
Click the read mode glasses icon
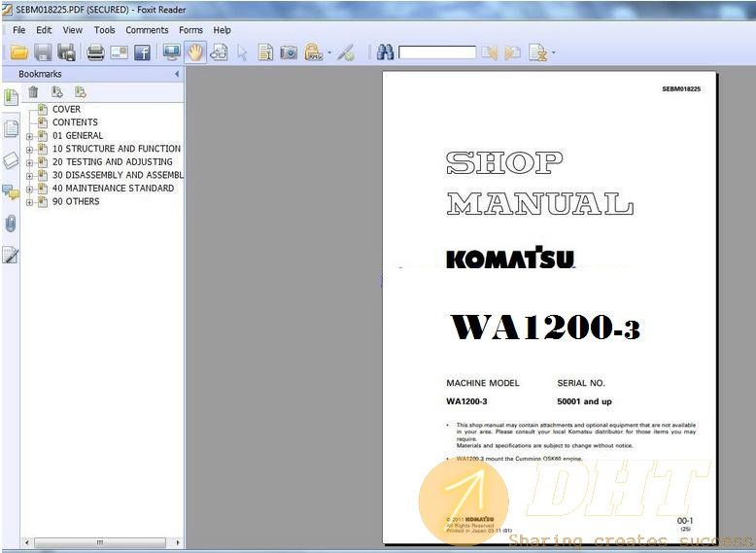pyautogui.click(x=219, y=52)
